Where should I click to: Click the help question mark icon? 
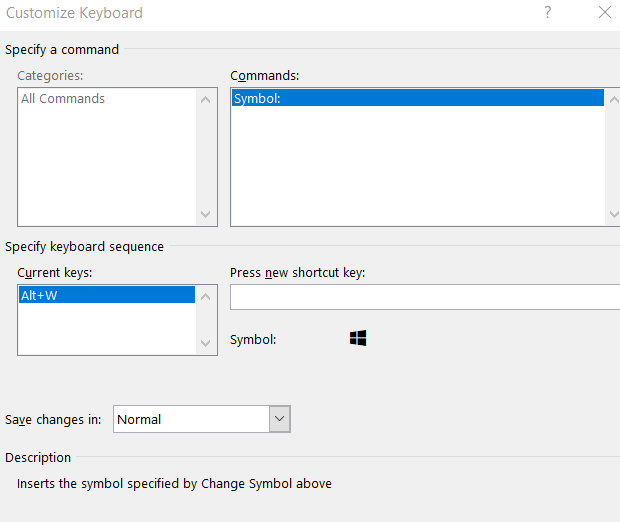tap(547, 12)
